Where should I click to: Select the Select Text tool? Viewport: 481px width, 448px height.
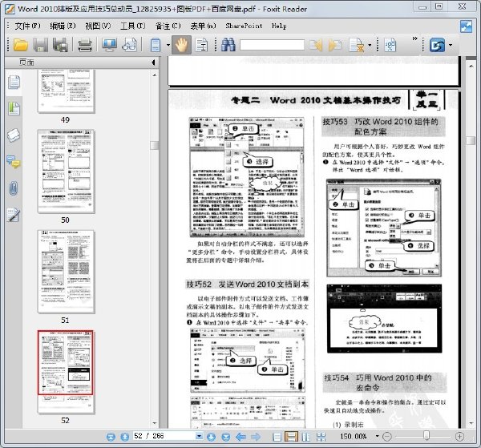pyautogui.click(x=201, y=45)
